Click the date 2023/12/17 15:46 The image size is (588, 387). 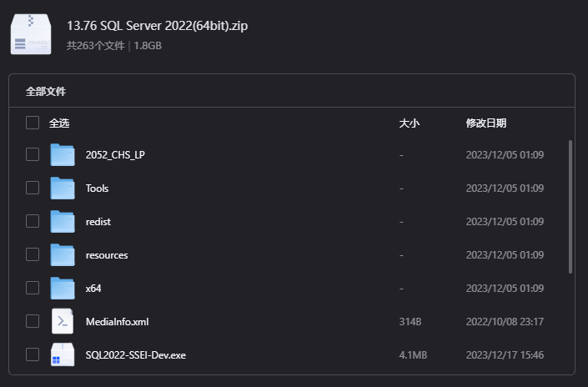click(x=505, y=355)
